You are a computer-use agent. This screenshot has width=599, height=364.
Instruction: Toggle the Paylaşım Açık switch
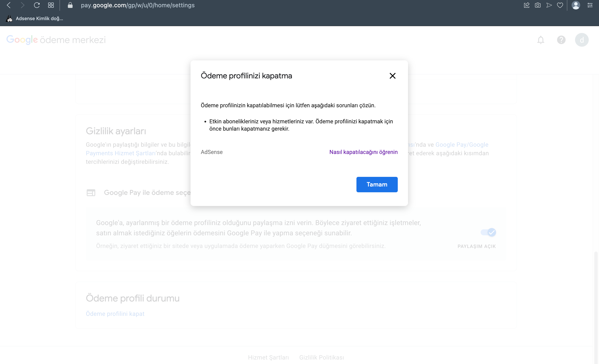pyautogui.click(x=488, y=233)
